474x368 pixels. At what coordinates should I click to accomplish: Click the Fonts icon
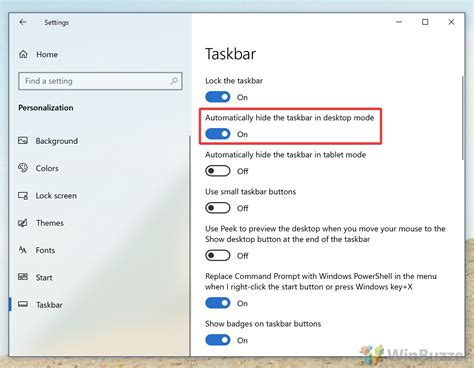[22, 250]
